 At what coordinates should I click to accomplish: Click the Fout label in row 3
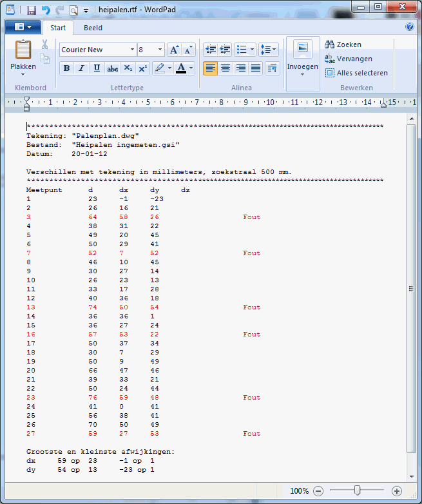(x=252, y=217)
